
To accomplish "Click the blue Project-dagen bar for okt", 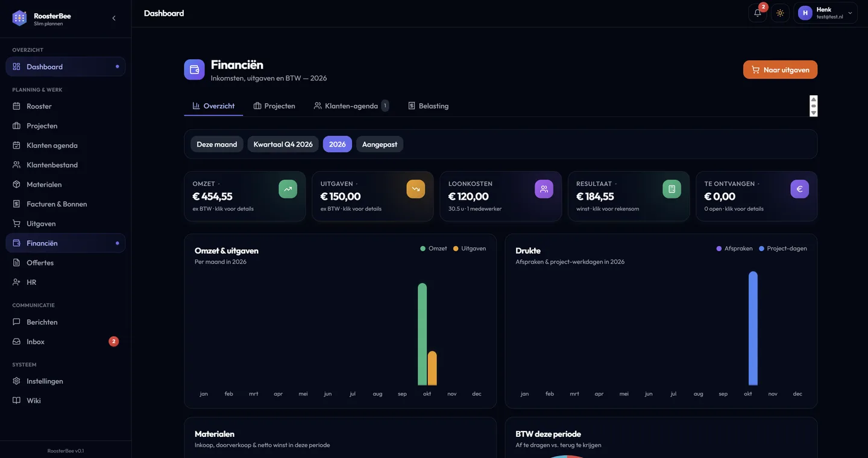I will (x=753, y=328).
